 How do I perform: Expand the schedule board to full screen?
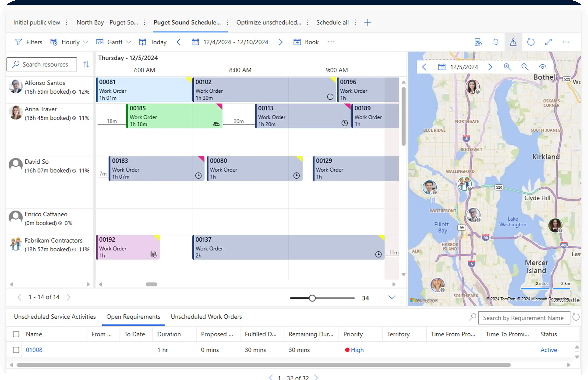pyautogui.click(x=549, y=42)
